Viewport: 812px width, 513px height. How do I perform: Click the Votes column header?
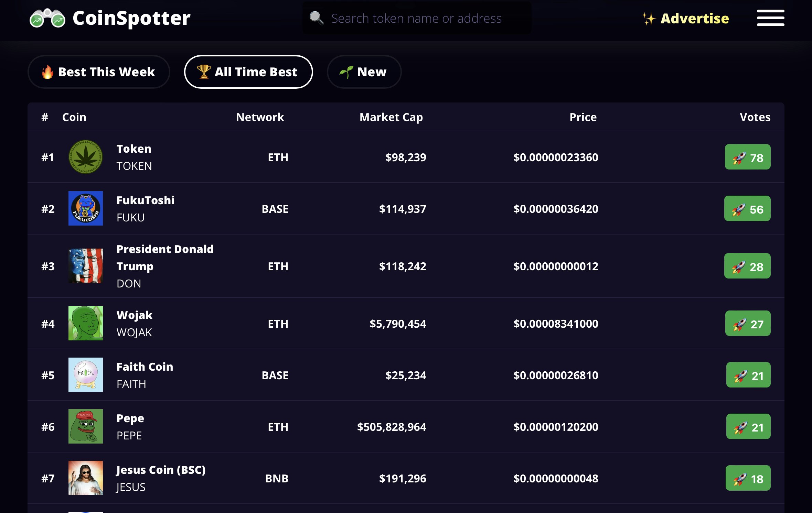[755, 117]
